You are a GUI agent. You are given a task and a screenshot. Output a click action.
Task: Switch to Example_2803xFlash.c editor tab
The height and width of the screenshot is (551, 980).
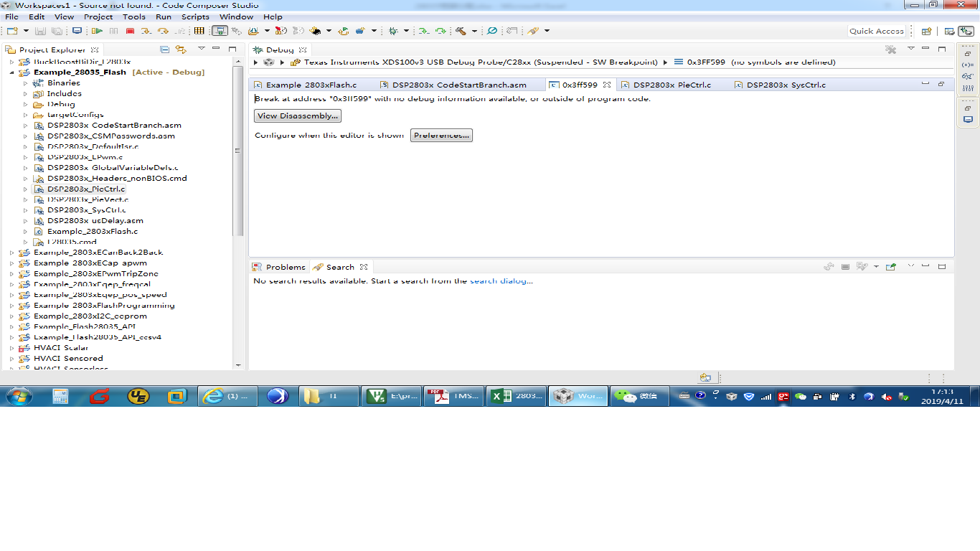pos(311,85)
